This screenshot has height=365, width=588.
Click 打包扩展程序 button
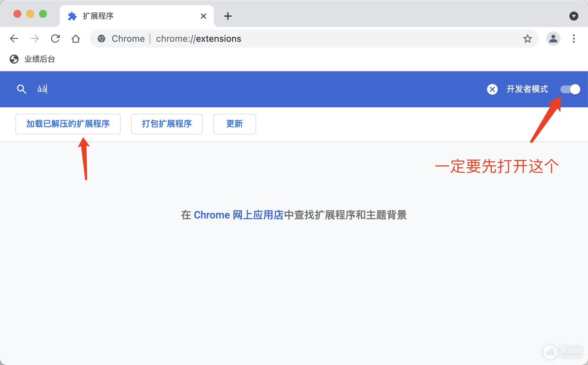(x=167, y=124)
